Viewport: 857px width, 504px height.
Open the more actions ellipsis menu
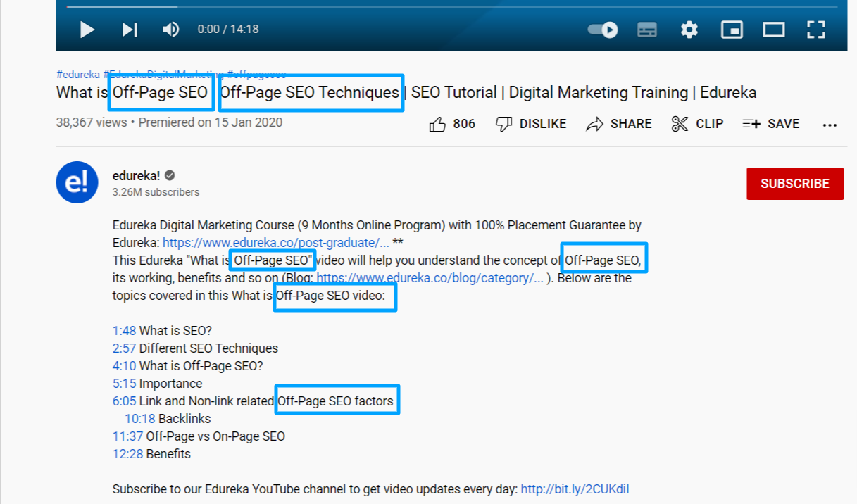point(830,124)
